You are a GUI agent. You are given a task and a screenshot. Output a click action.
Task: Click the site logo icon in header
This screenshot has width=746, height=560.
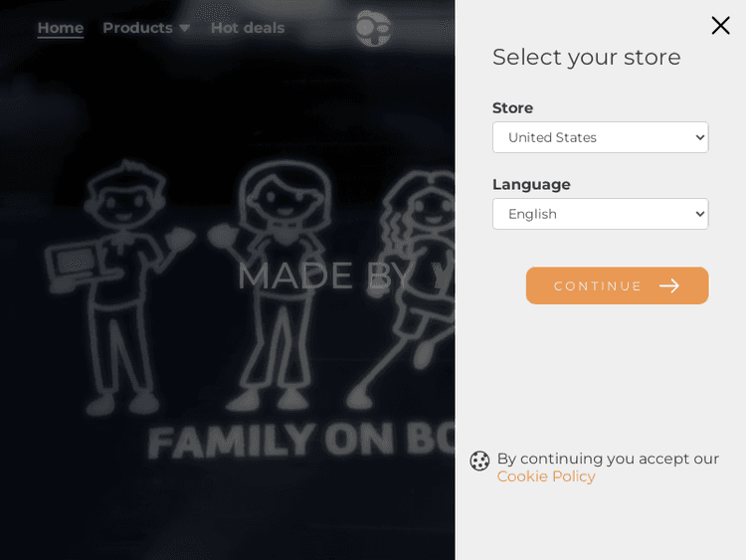(x=372, y=28)
